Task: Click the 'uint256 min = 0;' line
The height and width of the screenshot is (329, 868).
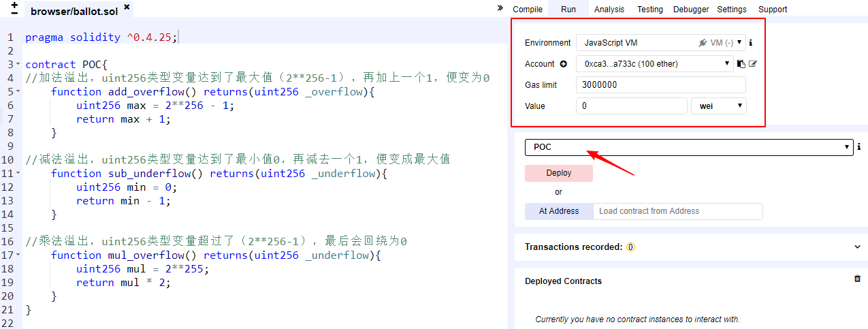Action: pos(127,187)
